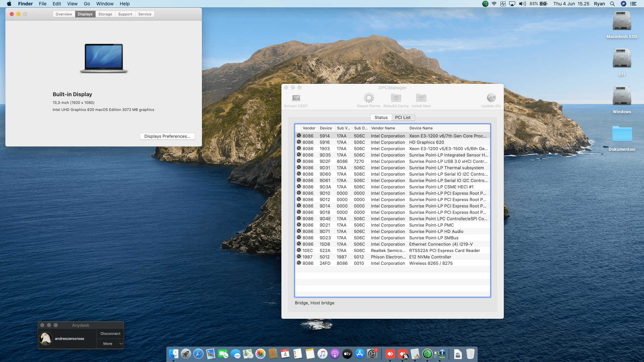This screenshot has height=362, width=644.
Task: Select the EFI drive on desktop
Action: tap(622, 59)
